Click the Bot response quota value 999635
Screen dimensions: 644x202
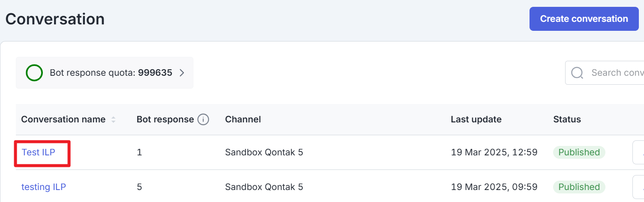click(x=155, y=73)
